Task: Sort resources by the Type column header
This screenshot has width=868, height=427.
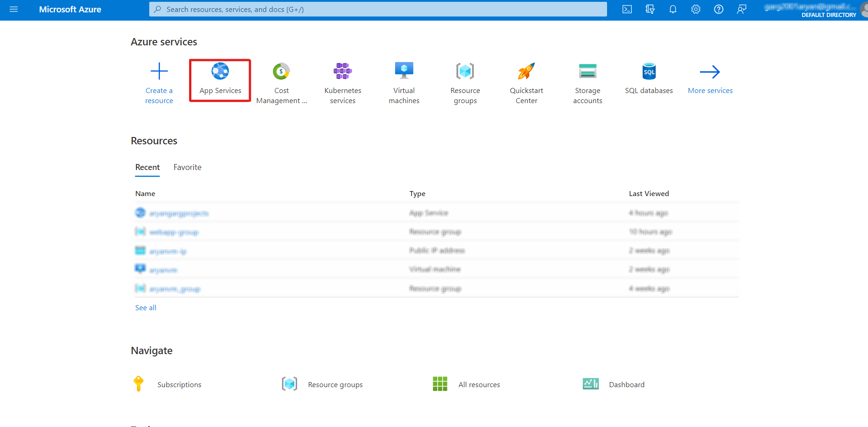Action: coord(418,194)
